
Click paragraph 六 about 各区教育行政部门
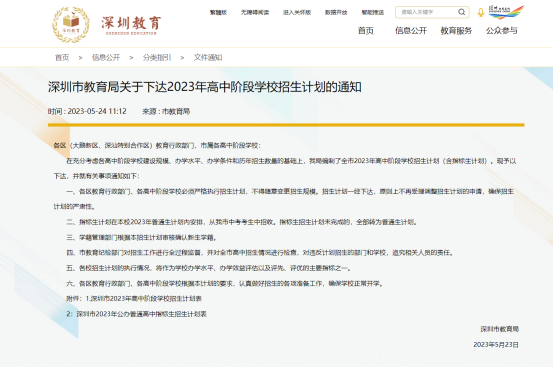pos(225,283)
